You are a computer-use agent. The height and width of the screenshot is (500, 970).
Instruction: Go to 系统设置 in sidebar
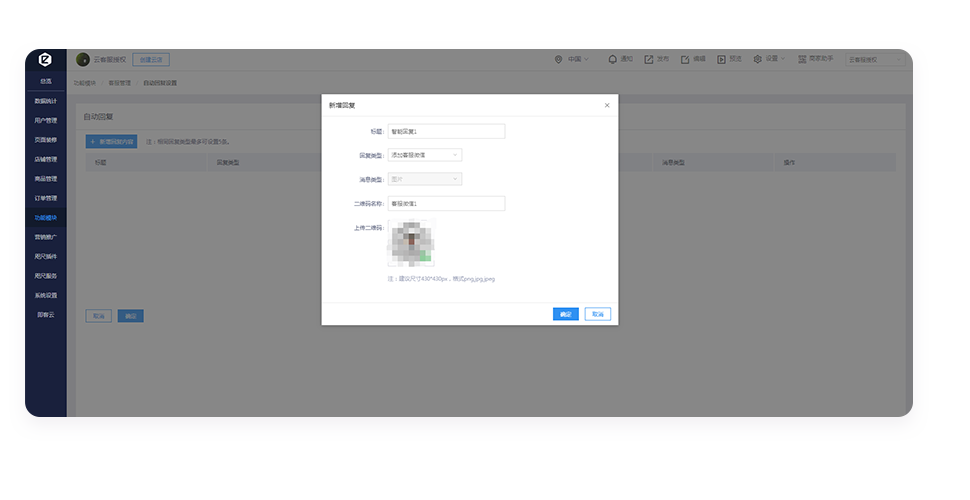point(46,295)
